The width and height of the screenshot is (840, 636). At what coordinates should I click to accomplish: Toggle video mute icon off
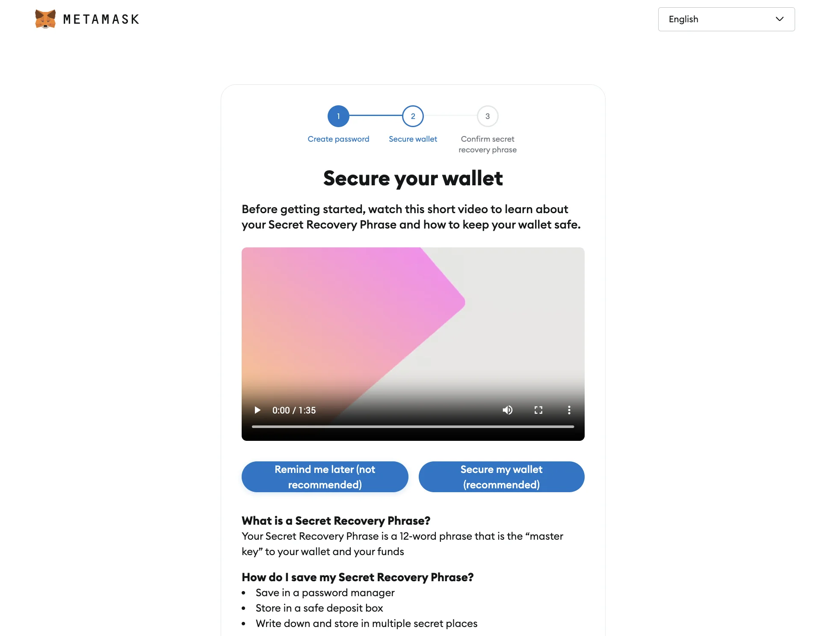[x=508, y=410]
